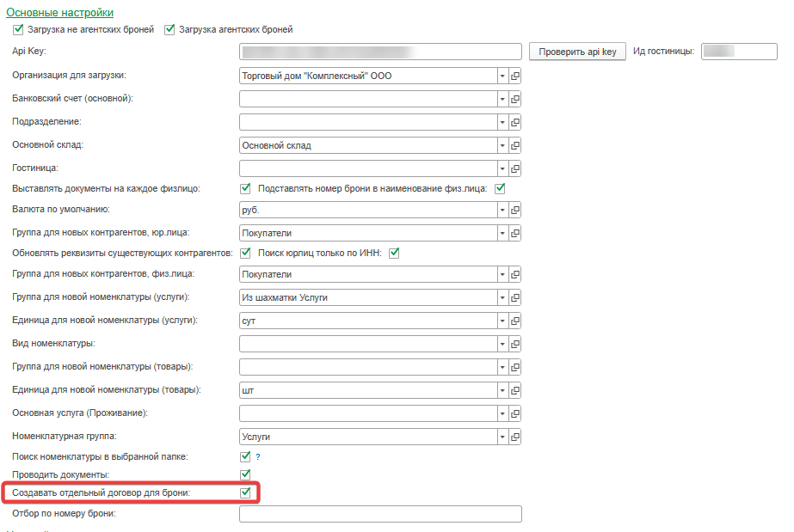
Task: Click the question mark hint near Поиск номенклатуры
Action: pos(257,457)
